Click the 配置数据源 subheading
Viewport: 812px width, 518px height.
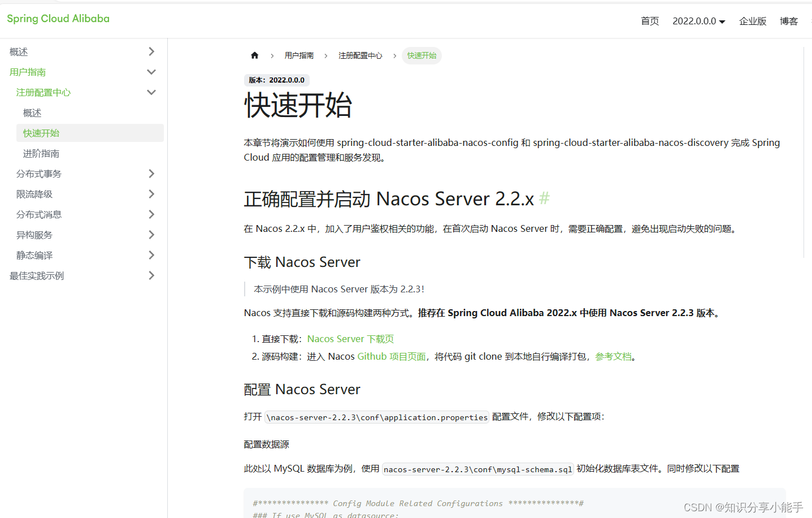click(266, 444)
